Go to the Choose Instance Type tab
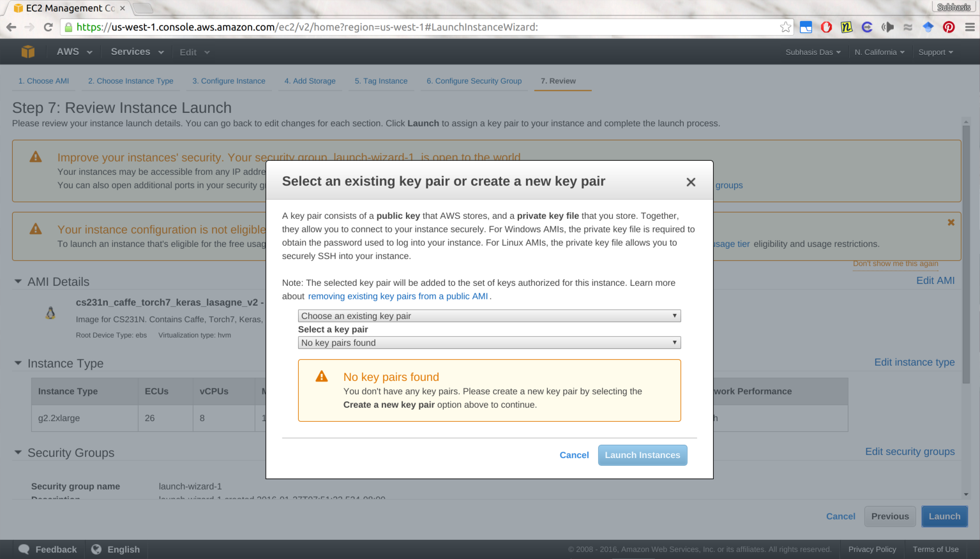Screen dimensions: 980x559 (130, 81)
